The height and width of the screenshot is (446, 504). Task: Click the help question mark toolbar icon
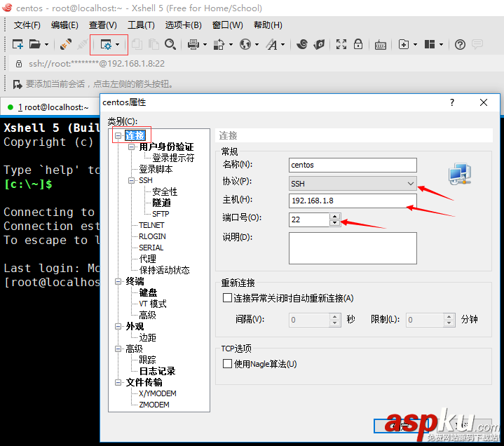[x=460, y=44]
